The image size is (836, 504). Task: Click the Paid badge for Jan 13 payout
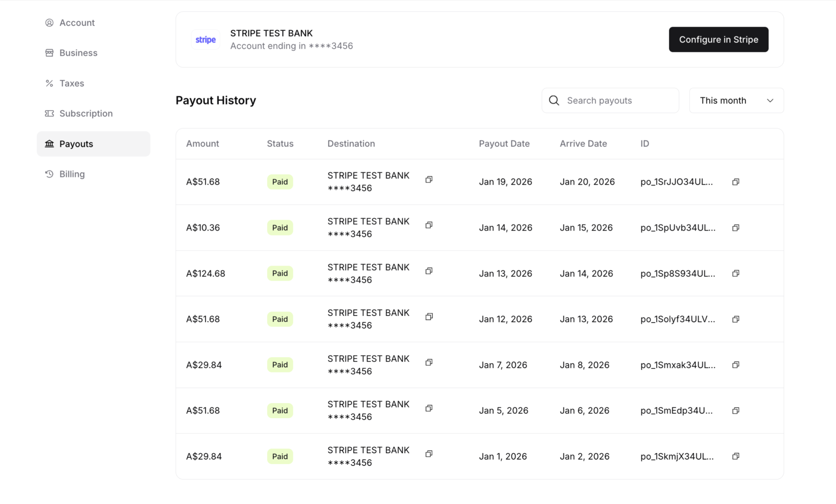coord(280,273)
